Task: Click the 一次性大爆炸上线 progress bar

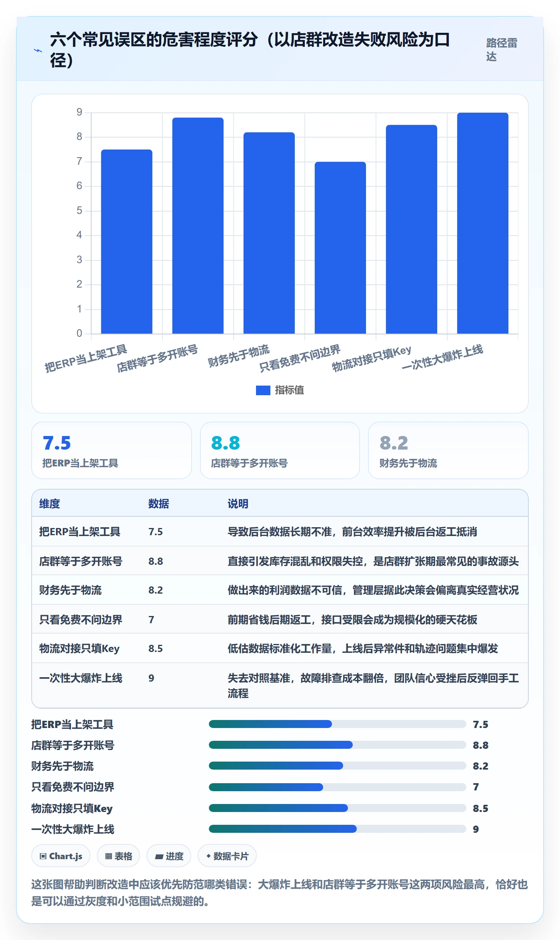Action: [337, 829]
